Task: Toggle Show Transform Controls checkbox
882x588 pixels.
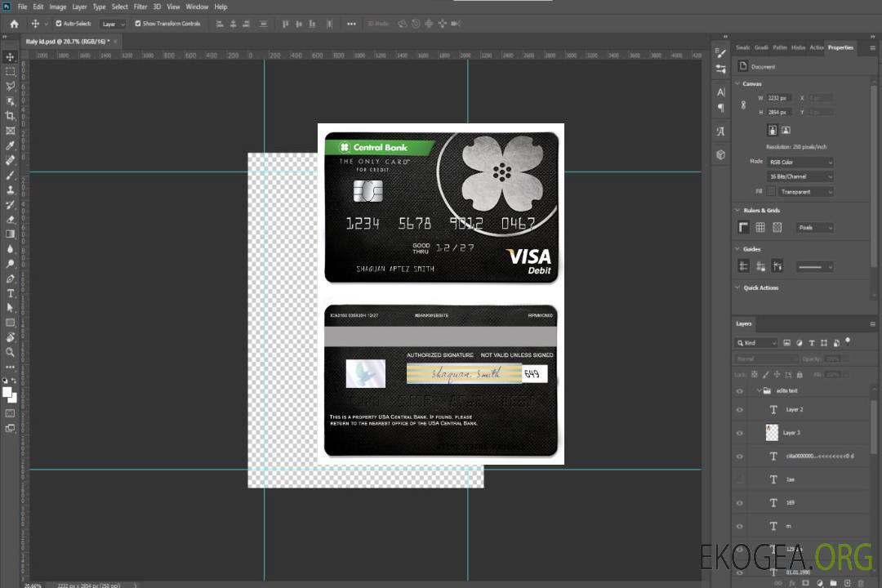Action: tap(138, 24)
